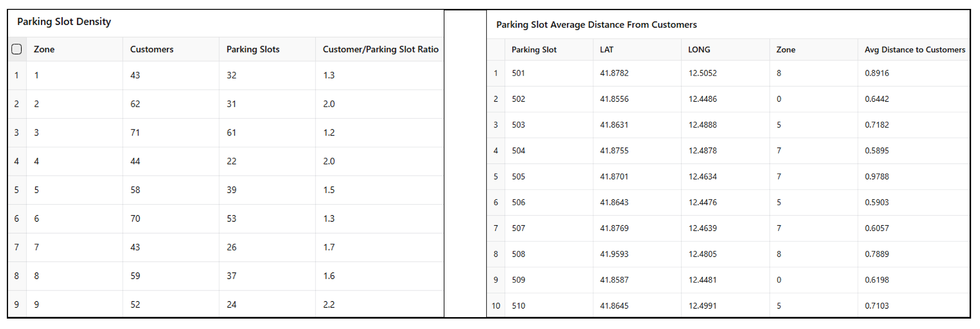Click row number 5 in density table
Viewport: 980px width, 329px height.
coord(16,190)
